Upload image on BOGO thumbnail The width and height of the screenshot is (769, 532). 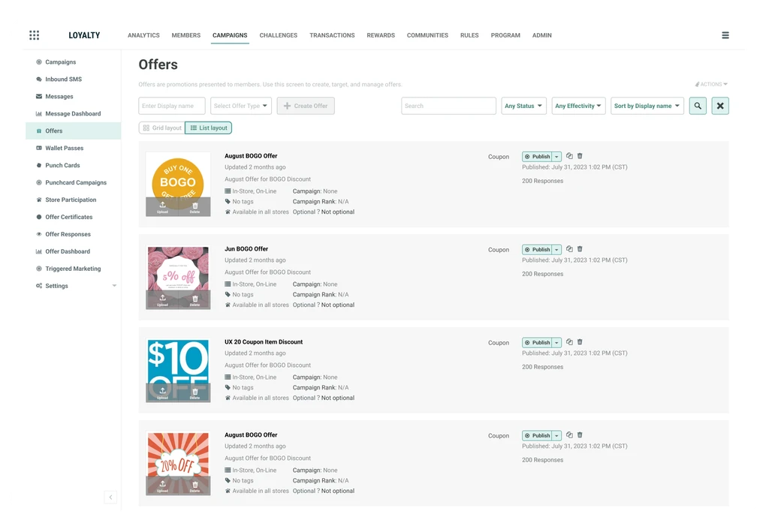pyautogui.click(x=162, y=207)
